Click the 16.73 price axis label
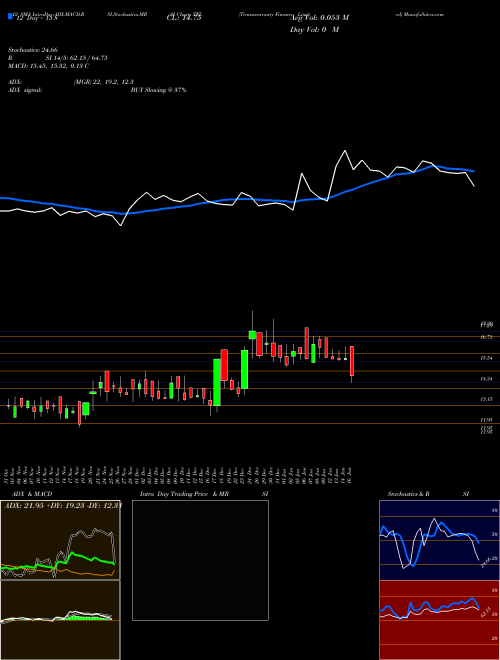The height and width of the screenshot is (660, 500). [x=487, y=337]
